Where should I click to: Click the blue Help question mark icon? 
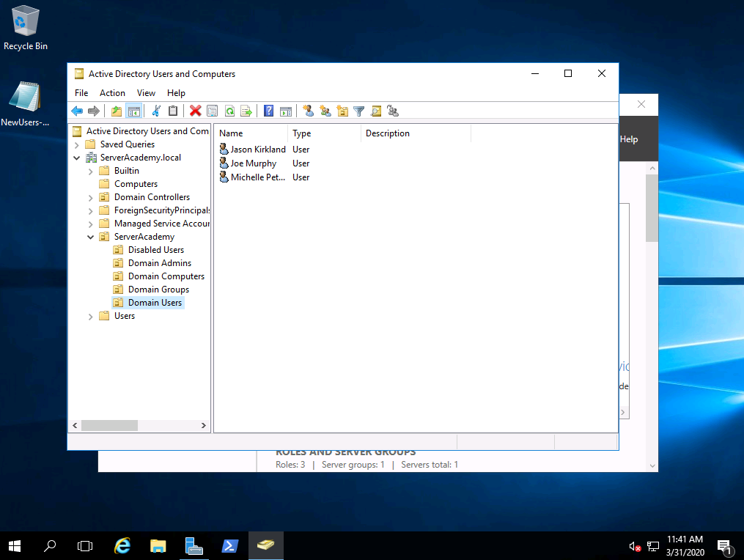pyautogui.click(x=268, y=111)
